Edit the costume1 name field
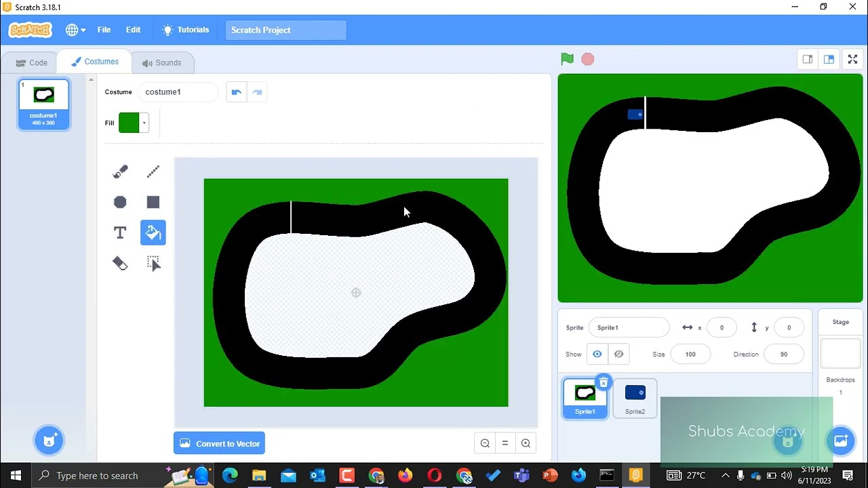The width and height of the screenshot is (868, 488). tap(178, 92)
